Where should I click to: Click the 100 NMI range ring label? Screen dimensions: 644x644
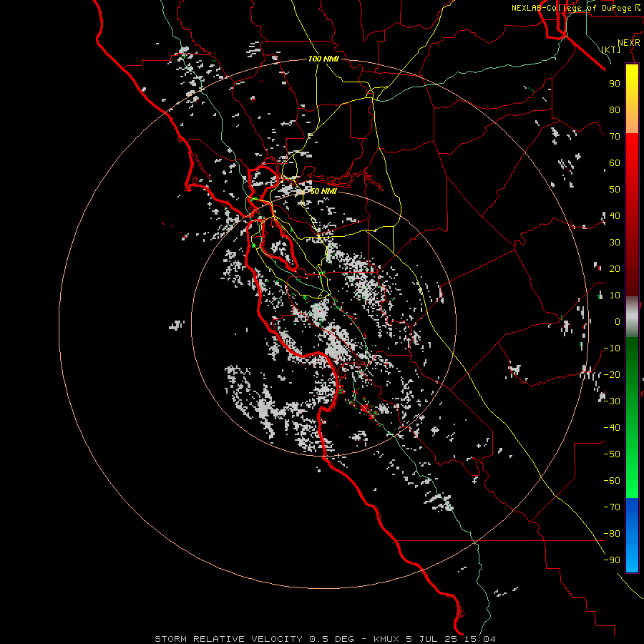pos(323,59)
